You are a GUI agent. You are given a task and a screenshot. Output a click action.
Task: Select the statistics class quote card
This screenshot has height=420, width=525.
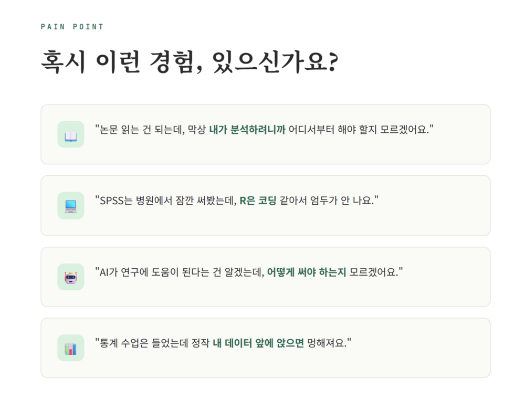pyautogui.click(x=266, y=348)
